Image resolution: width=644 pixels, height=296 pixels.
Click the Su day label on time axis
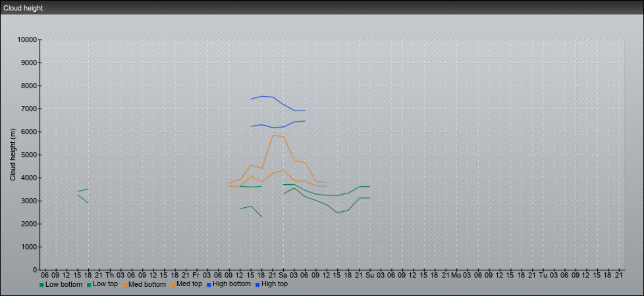tap(369, 275)
